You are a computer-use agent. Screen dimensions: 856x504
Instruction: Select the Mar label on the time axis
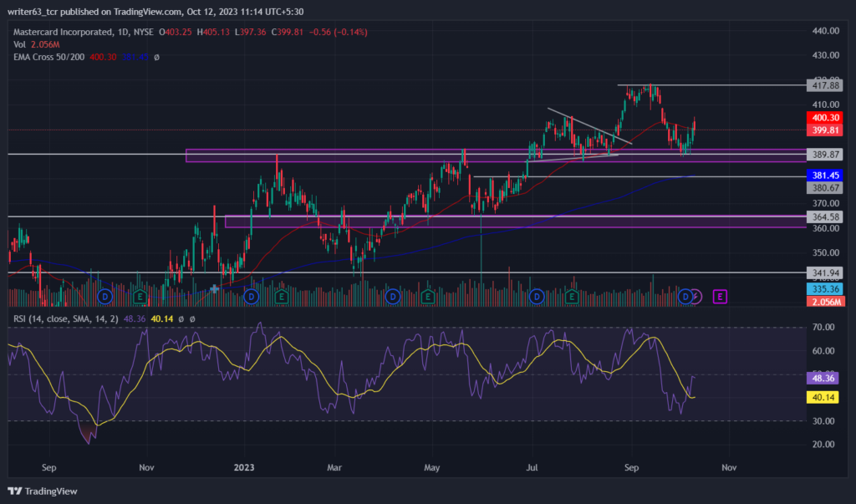click(x=334, y=467)
